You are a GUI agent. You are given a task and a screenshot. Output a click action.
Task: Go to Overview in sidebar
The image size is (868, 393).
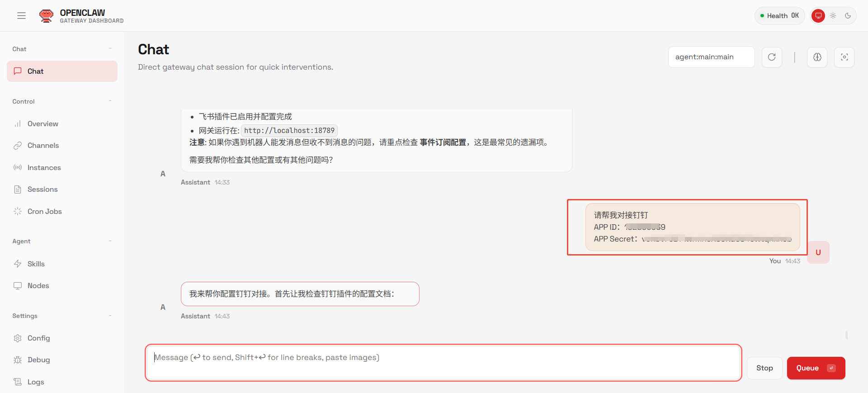pos(62,124)
